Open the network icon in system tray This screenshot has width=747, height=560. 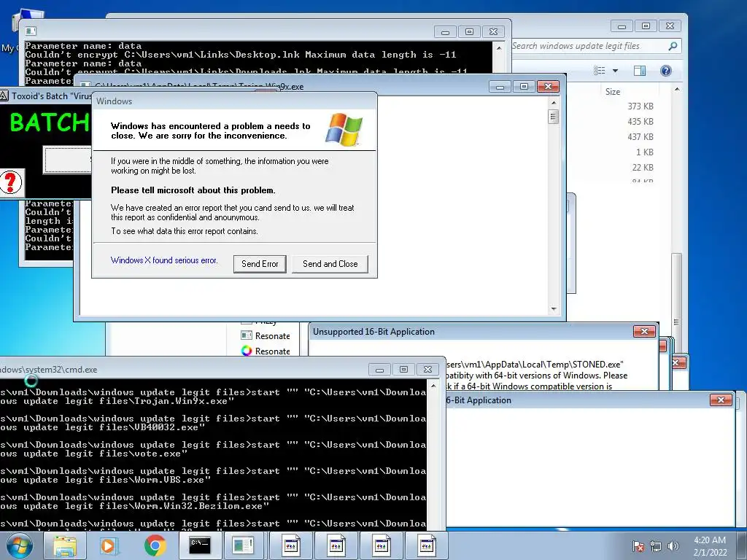656,546
